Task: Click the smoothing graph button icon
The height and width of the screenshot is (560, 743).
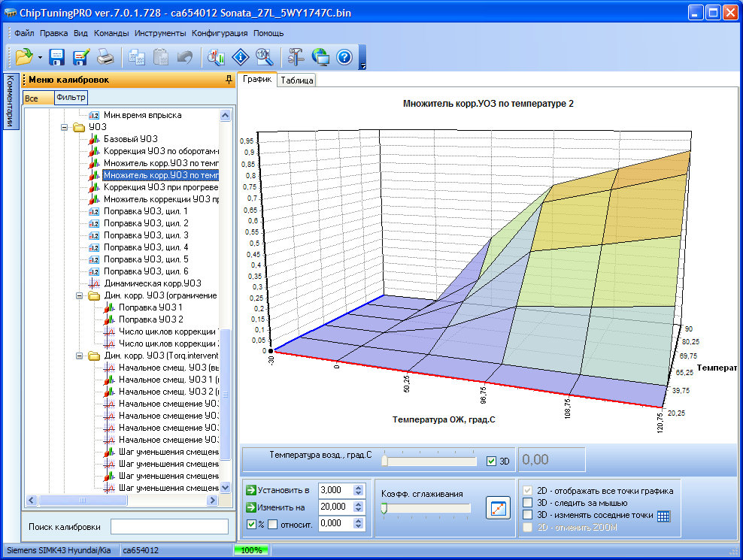Action: click(x=497, y=508)
